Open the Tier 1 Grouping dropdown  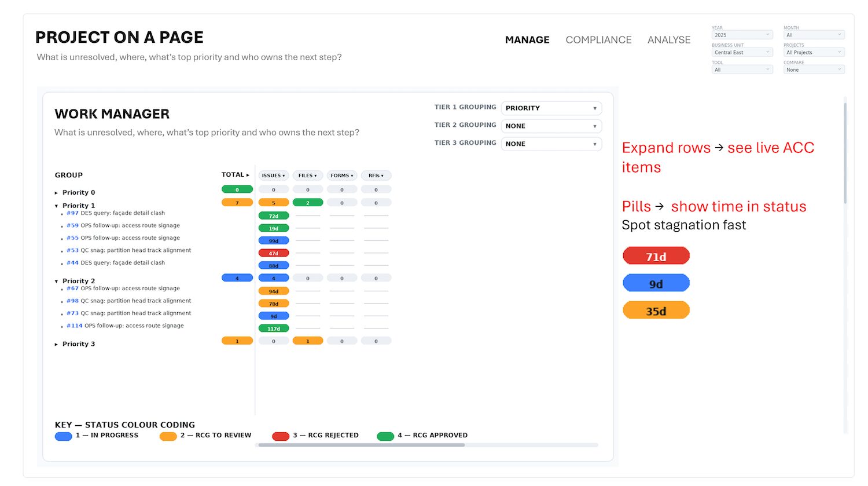(x=550, y=108)
